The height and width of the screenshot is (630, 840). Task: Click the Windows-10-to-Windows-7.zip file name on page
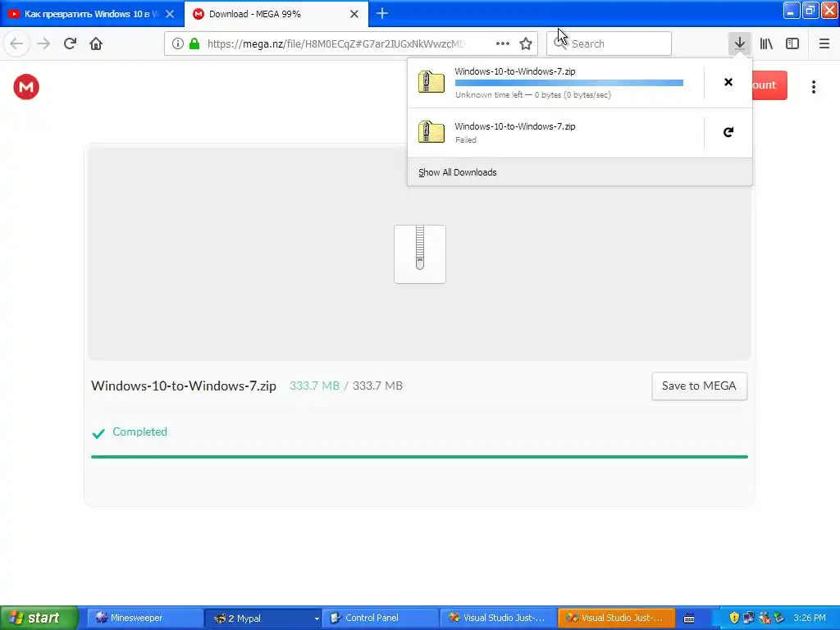[184, 386]
